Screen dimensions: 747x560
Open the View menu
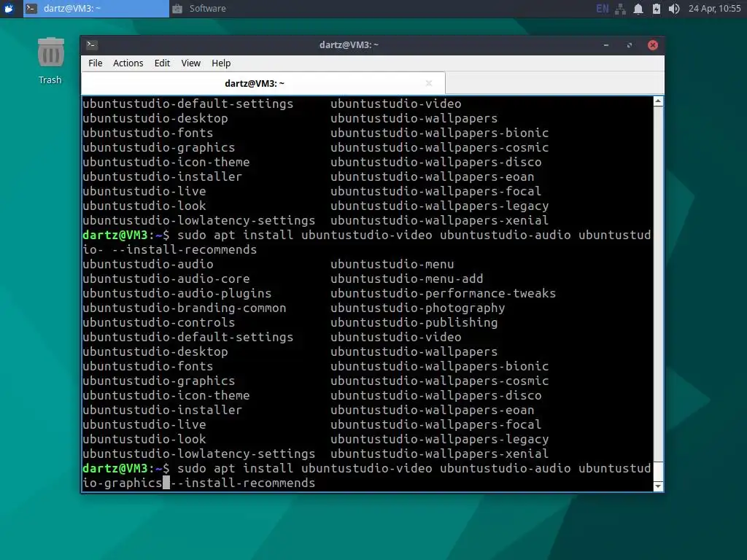190,63
